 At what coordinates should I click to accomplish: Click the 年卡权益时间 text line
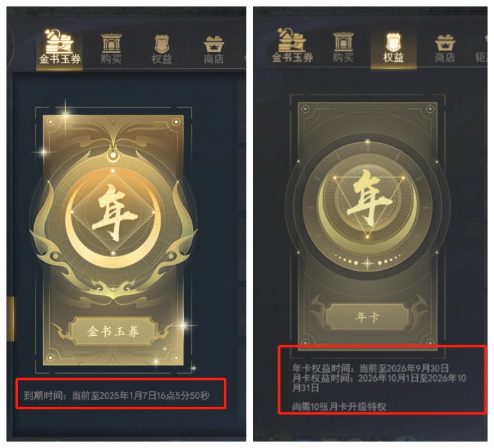370,368
